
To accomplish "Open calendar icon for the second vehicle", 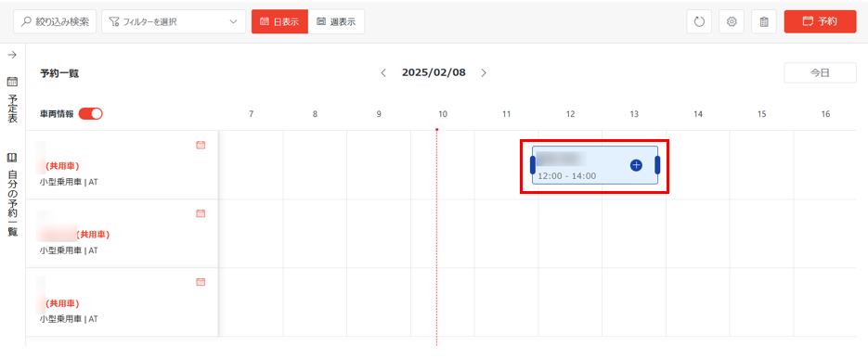I will [201, 213].
